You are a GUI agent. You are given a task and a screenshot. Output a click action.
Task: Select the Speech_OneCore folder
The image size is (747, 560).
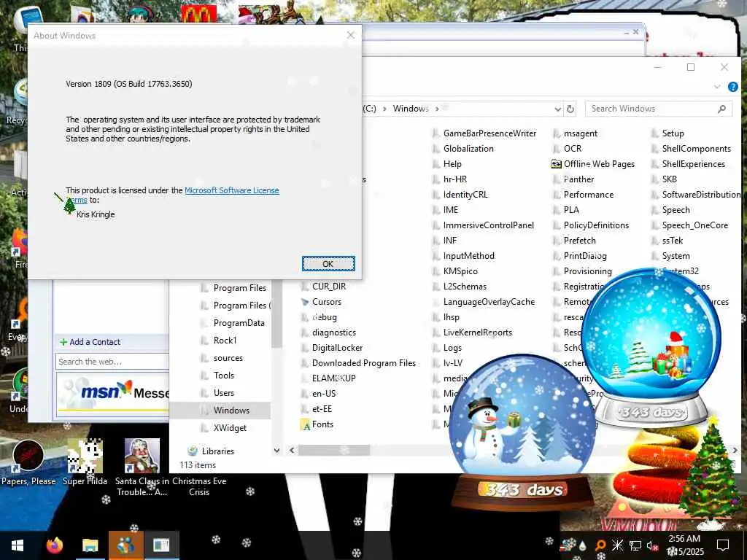point(694,225)
